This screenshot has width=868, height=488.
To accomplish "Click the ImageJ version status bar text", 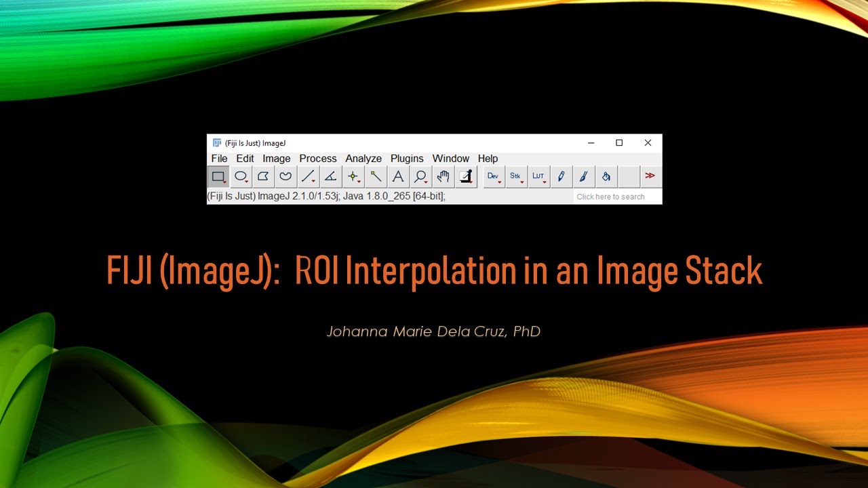I will (326, 197).
